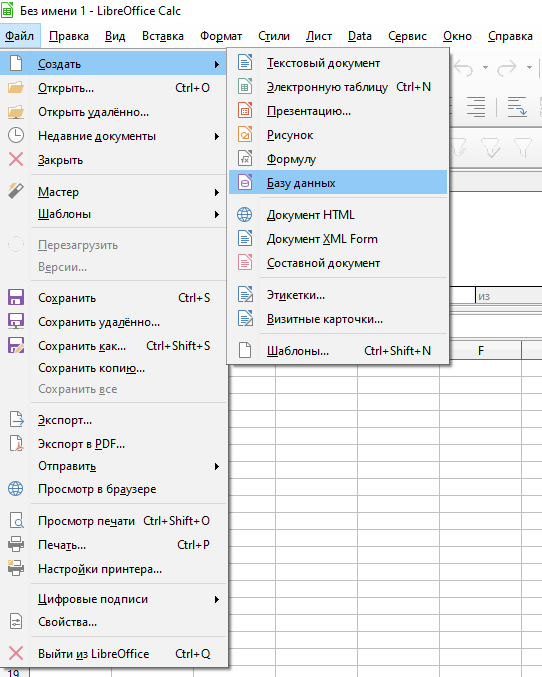Image resolution: width=542 pixels, height=677 pixels.
Task: Click the folder icon beside Открыть...
Action: pos(16,88)
